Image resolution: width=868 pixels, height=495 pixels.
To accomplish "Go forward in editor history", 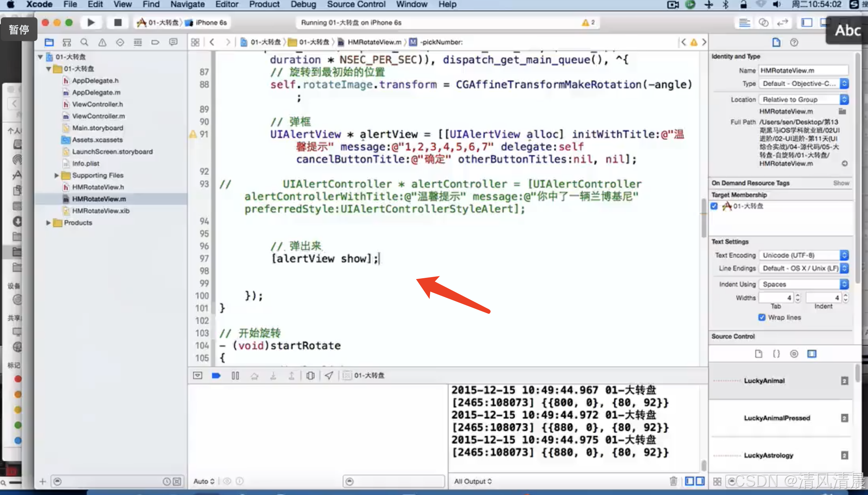I will (228, 42).
